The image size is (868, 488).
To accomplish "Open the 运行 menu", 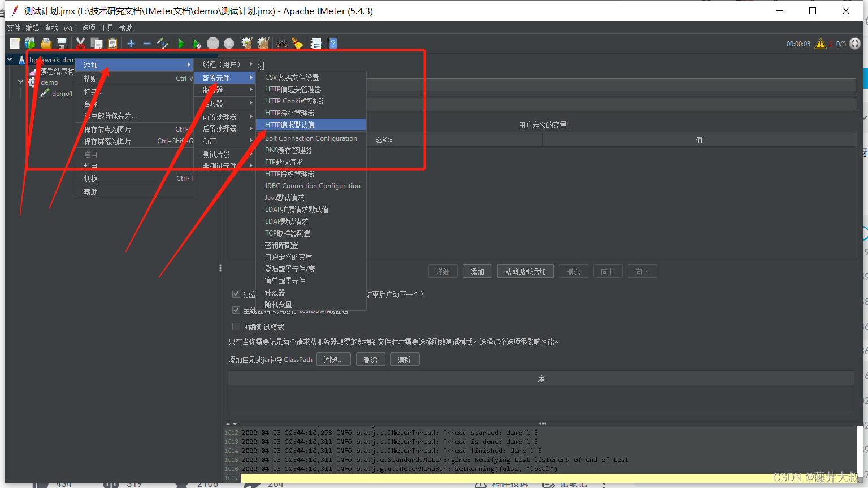I will pos(70,28).
